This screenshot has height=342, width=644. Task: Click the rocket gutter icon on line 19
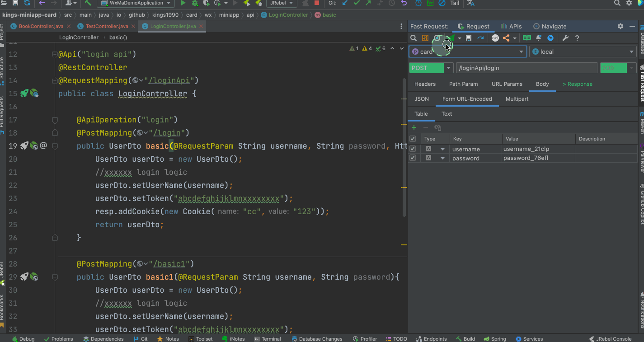[24, 145]
